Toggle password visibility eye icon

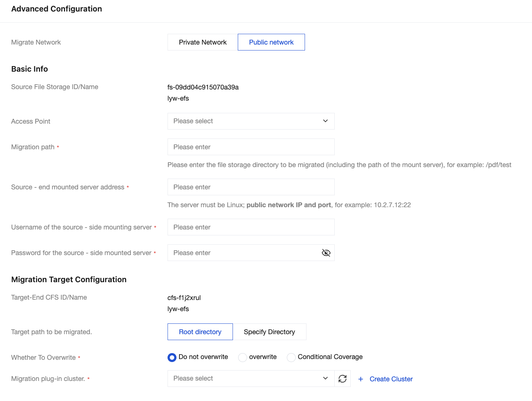[326, 253]
